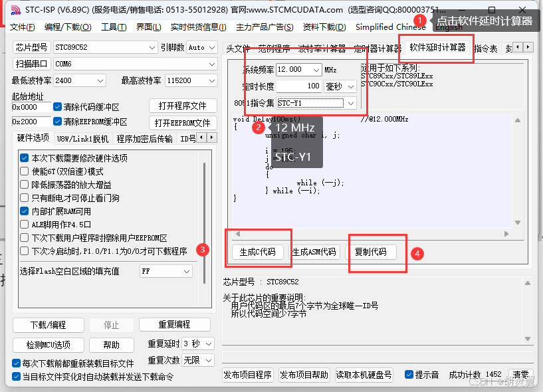Click 扫描串口 button
The width and height of the screenshot is (543, 392).
point(32,64)
